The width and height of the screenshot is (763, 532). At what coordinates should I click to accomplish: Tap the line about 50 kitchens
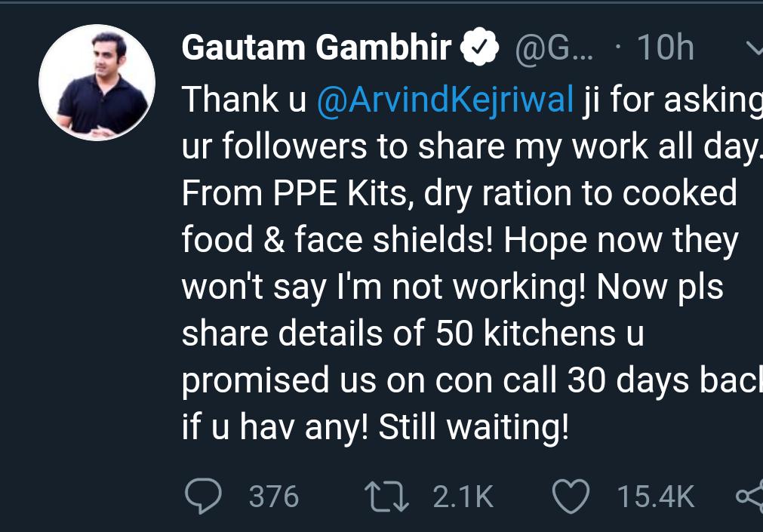click(x=412, y=334)
